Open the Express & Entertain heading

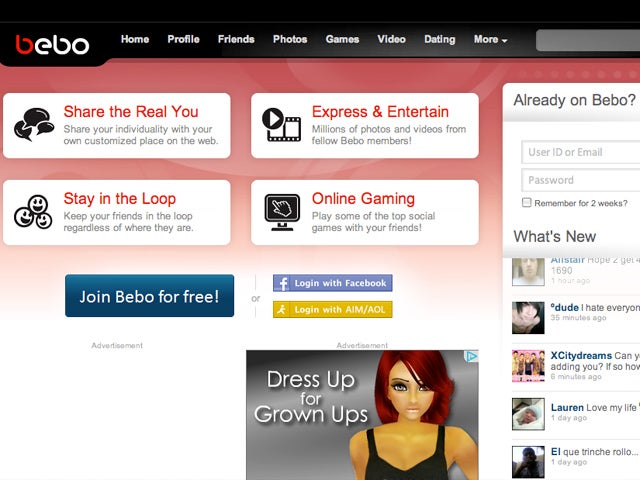380,111
